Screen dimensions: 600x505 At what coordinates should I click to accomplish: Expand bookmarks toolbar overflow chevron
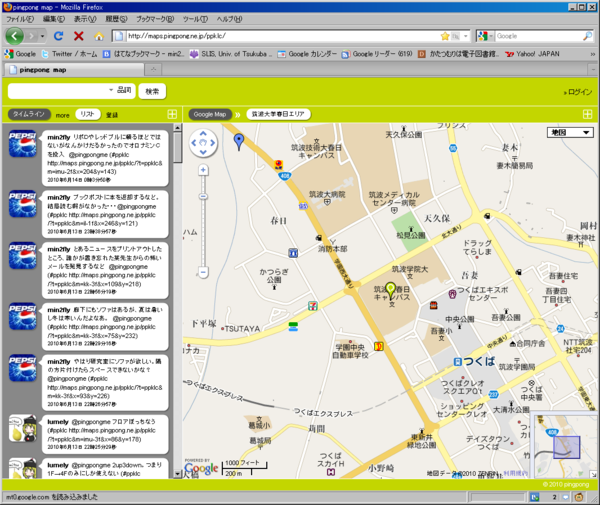tap(593, 54)
